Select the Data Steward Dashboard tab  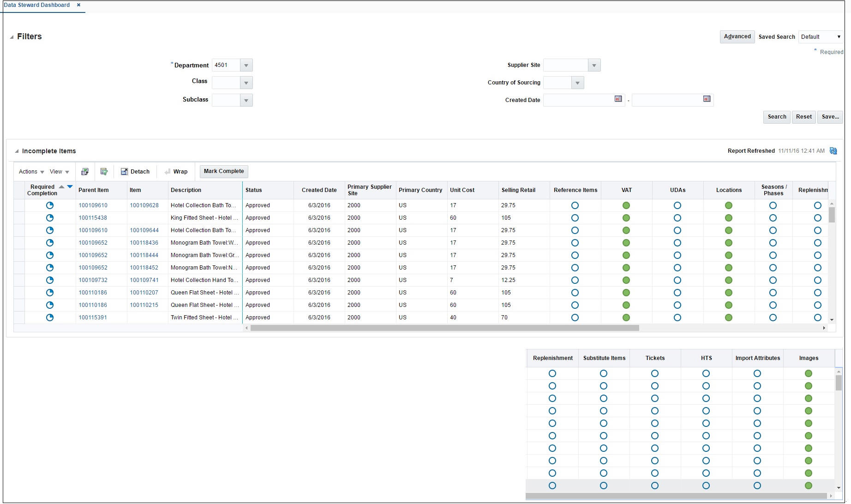pyautogui.click(x=37, y=5)
